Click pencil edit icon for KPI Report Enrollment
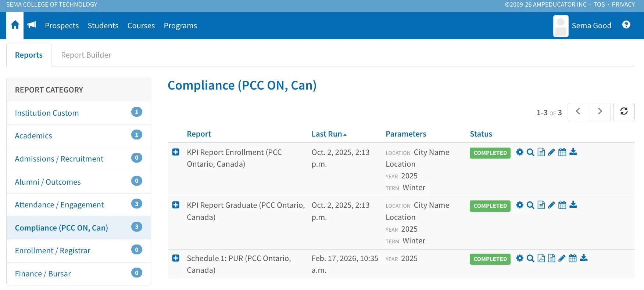644x290 pixels. coord(551,152)
